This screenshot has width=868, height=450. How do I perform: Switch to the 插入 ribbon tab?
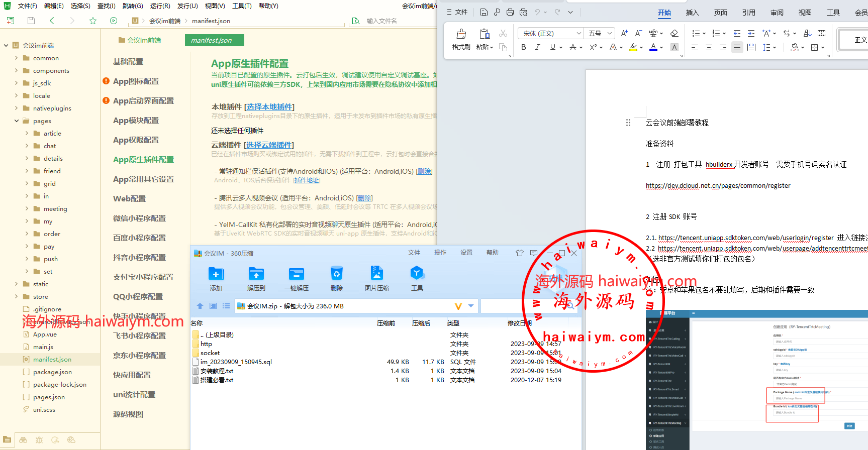[x=692, y=13]
